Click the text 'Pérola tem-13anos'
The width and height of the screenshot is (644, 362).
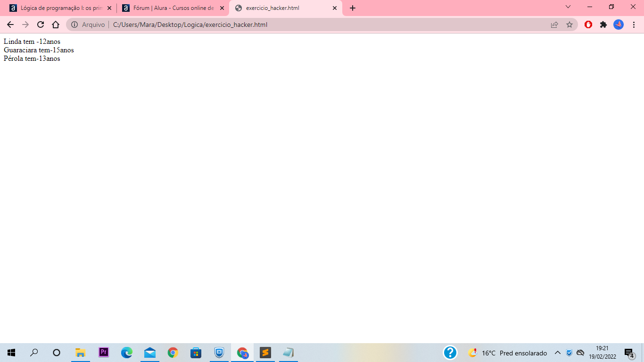(32, 58)
